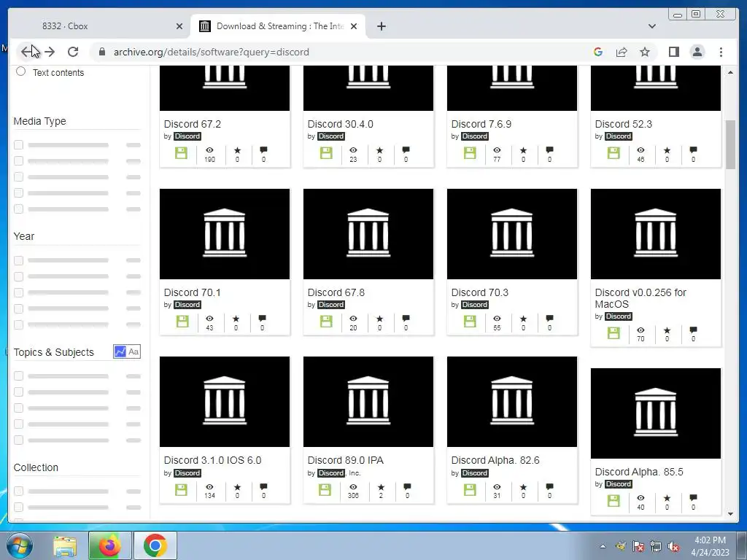Open the tab search chevron
This screenshot has height=560, width=747.
coord(652,26)
